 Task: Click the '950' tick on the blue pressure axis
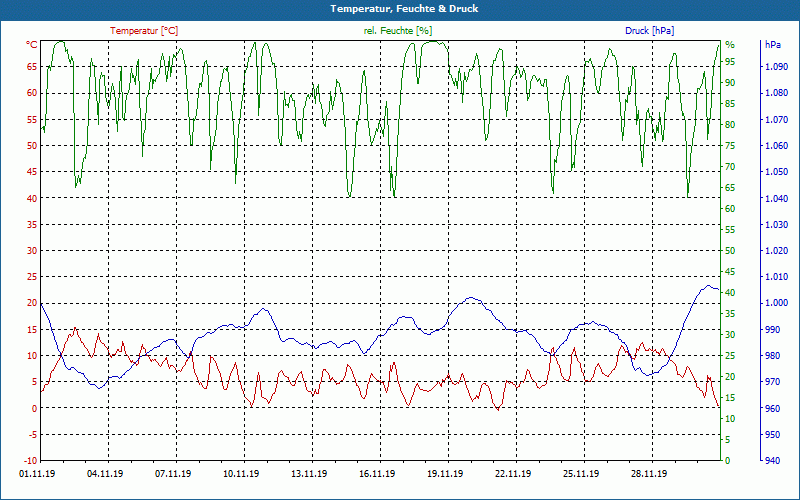772,435
